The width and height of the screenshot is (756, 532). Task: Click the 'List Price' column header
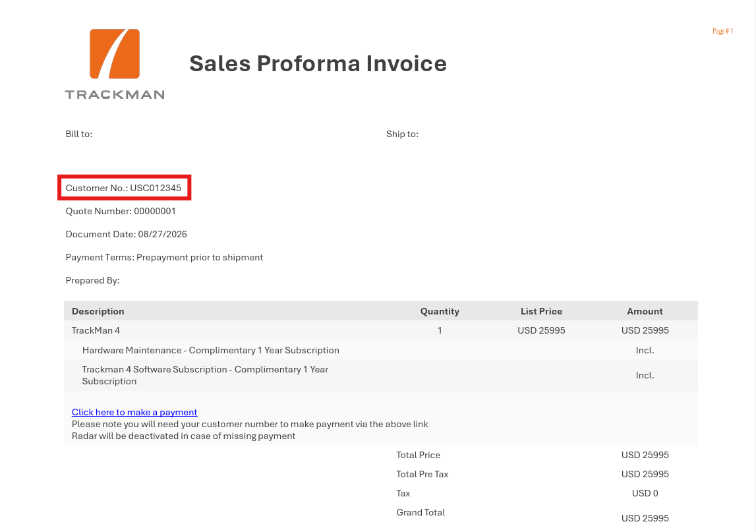coord(541,312)
